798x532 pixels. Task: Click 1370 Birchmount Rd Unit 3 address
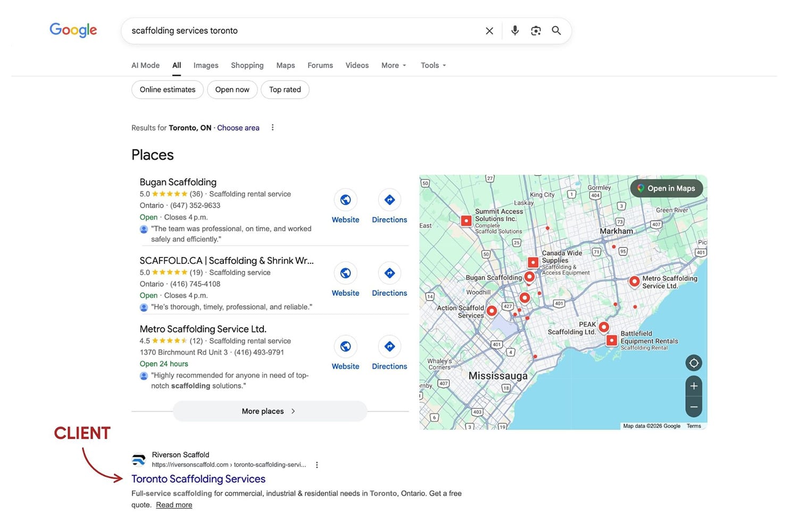pyautogui.click(x=184, y=352)
